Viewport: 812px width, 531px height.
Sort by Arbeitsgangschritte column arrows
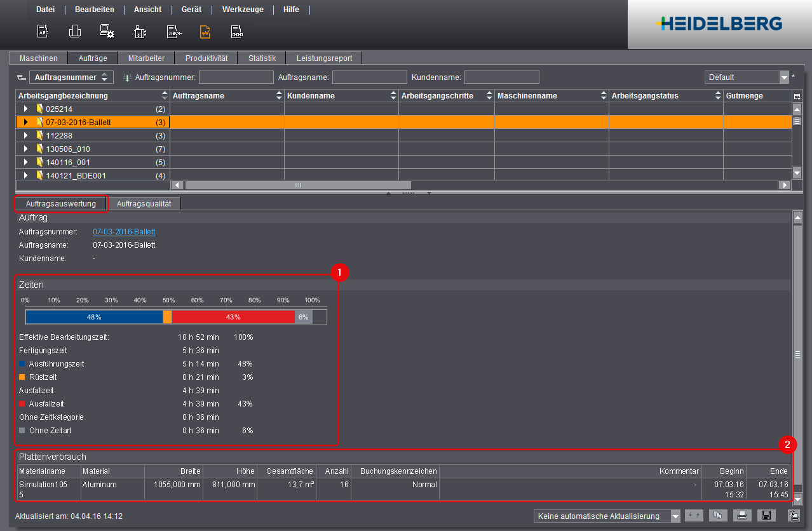tap(489, 96)
